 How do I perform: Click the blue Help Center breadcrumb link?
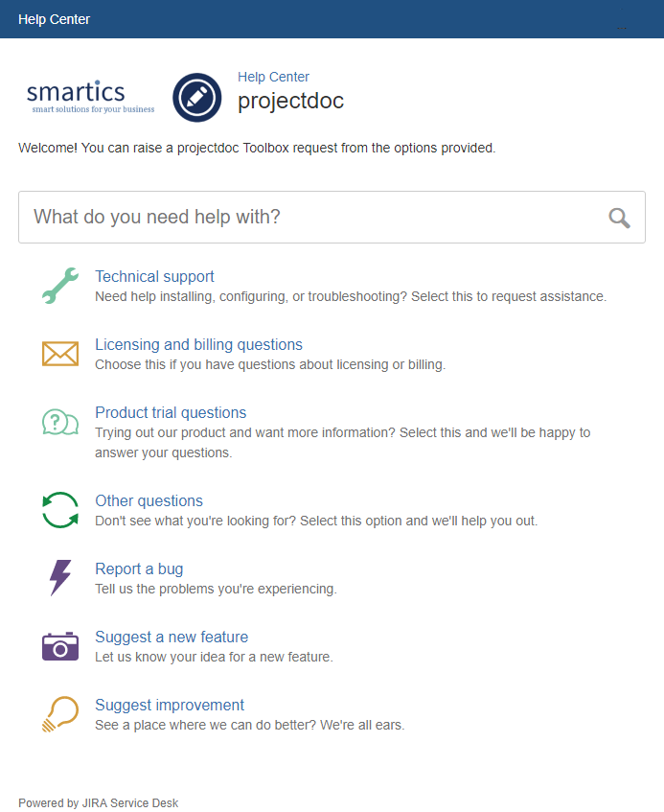tap(273, 78)
